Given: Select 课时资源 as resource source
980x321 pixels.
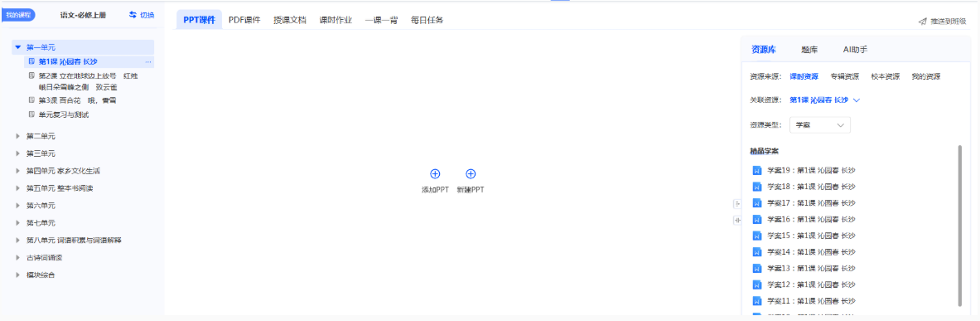Looking at the screenshot, I should tap(804, 76).
